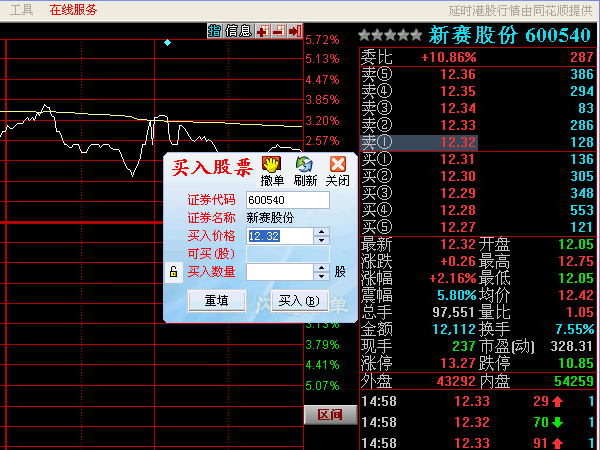Increase 买入价格 with up arrow

tap(321, 232)
